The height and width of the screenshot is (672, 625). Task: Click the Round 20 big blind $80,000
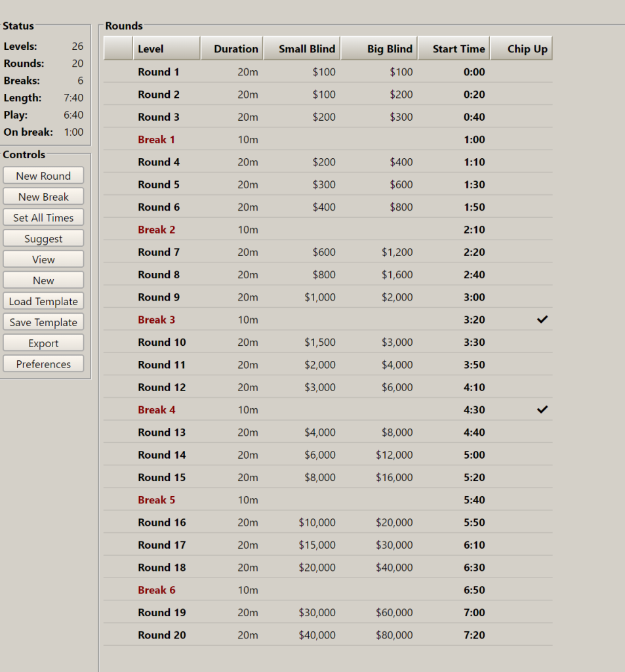pyautogui.click(x=394, y=635)
